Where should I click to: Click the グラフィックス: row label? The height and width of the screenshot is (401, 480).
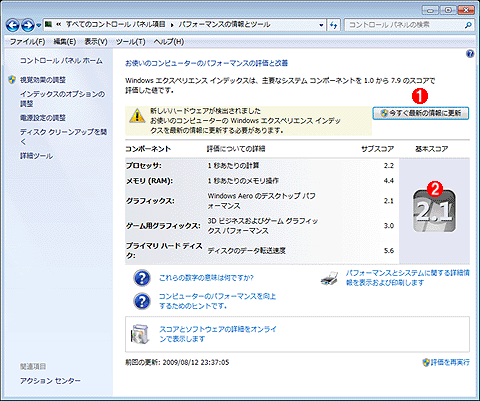point(150,201)
